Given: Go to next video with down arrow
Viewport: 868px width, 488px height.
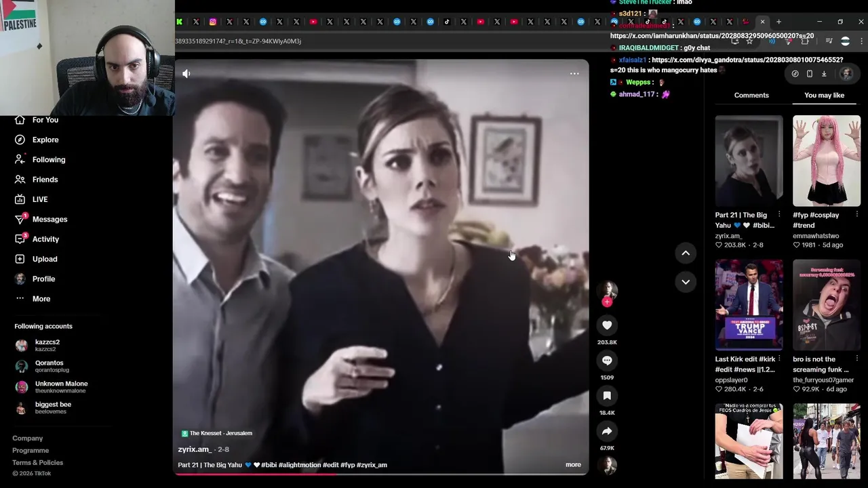Looking at the screenshot, I should 686,282.
